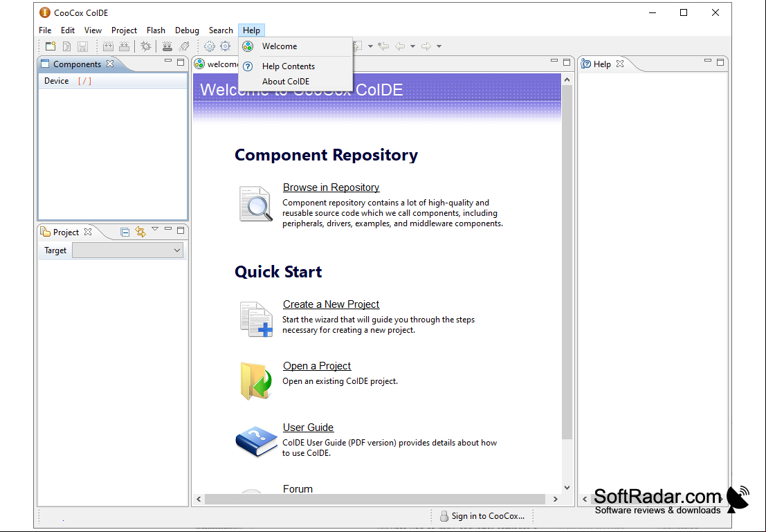This screenshot has width=766, height=532.
Task: Open the User Guide link
Action: point(308,428)
